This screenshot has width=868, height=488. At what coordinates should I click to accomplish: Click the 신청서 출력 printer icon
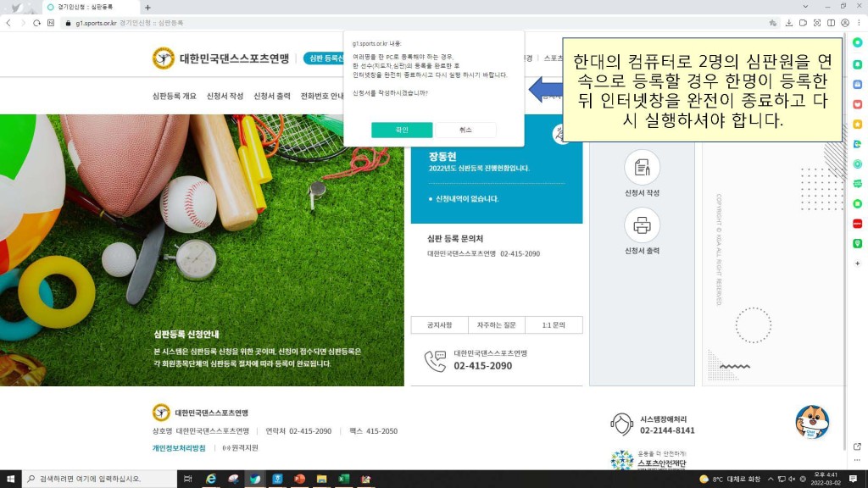pos(642,225)
